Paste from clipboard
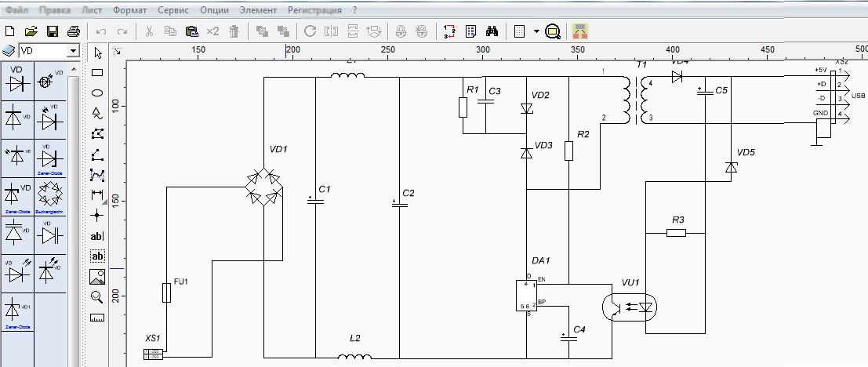The height and width of the screenshot is (367, 868). click(x=191, y=31)
